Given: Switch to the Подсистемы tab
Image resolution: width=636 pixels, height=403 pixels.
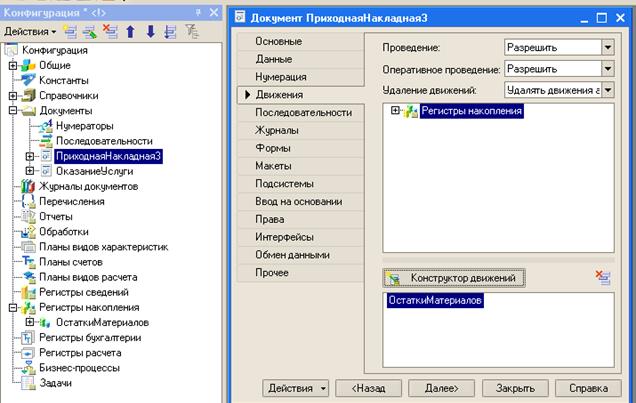Looking at the screenshot, I should 301,184.
